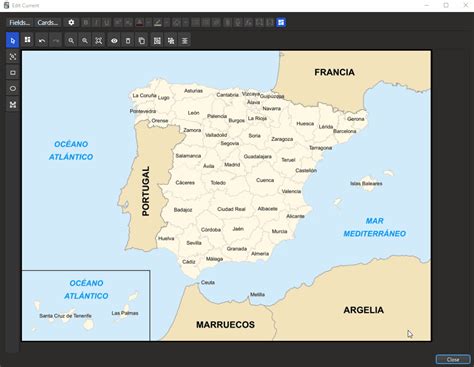Image resolution: width=474 pixels, height=367 pixels.
Task: Toggle bold formatting
Action: click(x=86, y=23)
